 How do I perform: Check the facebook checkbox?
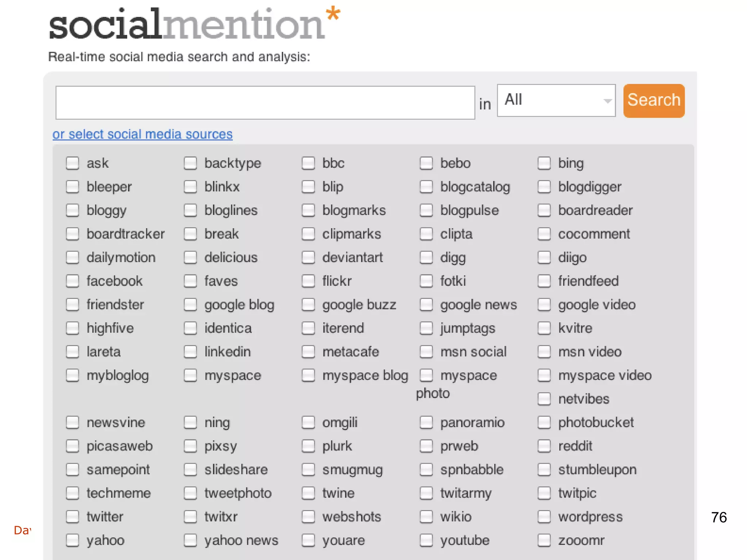[72, 281]
